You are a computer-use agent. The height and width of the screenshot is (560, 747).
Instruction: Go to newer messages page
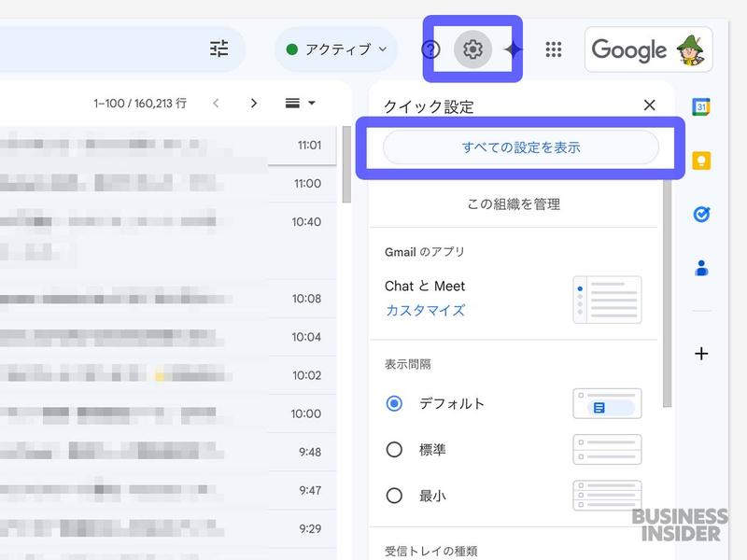click(x=217, y=103)
